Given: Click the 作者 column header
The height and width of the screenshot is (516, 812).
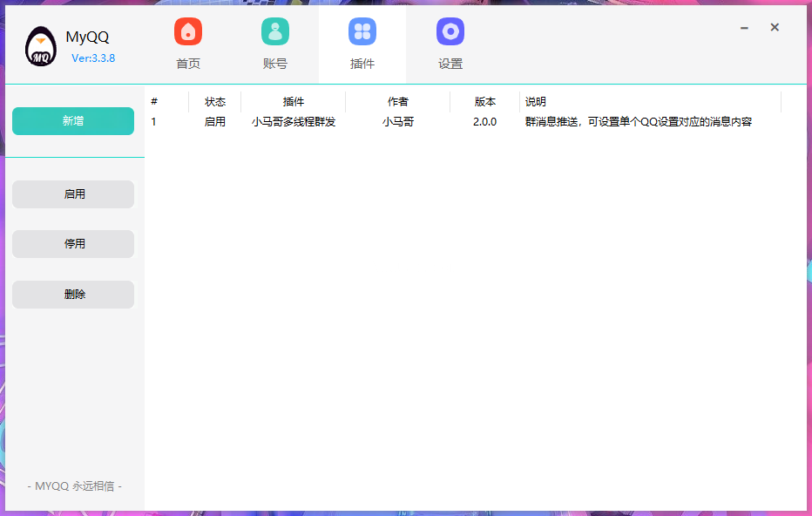Looking at the screenshot, I should pyautogui.click(x=398, y=102).
